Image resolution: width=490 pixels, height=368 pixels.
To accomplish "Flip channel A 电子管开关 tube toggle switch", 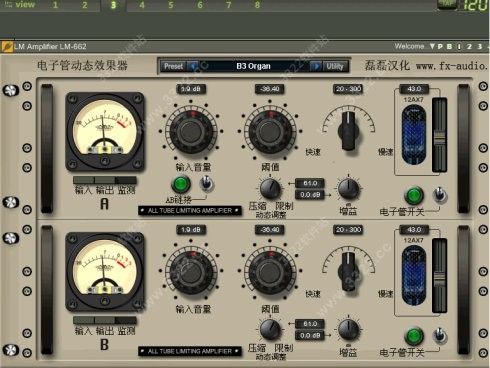I will tap(440, 195).
